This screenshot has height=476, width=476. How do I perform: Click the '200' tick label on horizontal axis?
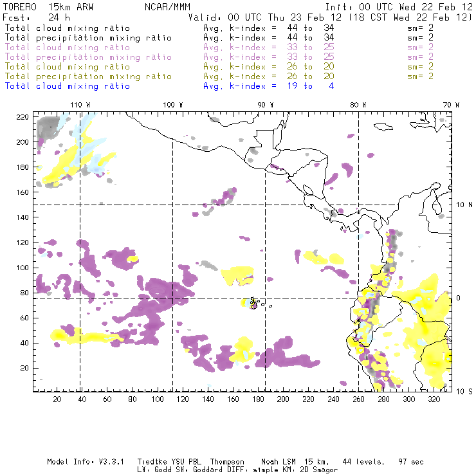(283, 399)
